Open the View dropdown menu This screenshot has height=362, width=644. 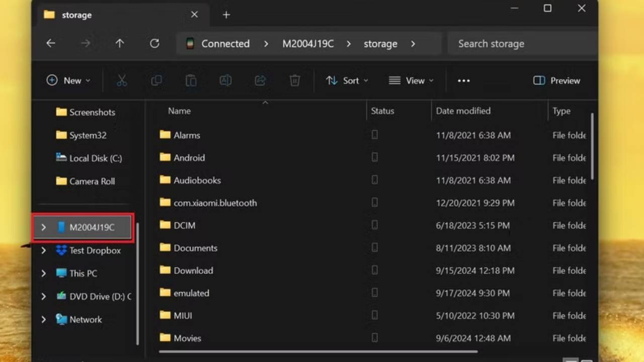[x=411, y=80]
